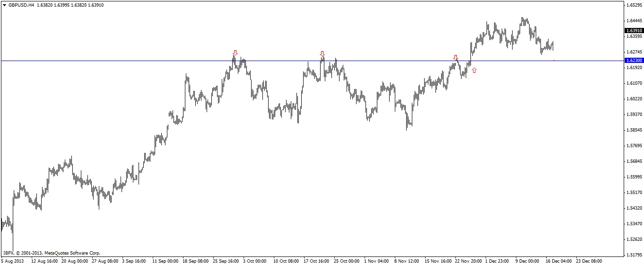The image size is (644, 265).
Task: Click the 12 Aug 16:00 time label
Action: (x=44, y=261)
